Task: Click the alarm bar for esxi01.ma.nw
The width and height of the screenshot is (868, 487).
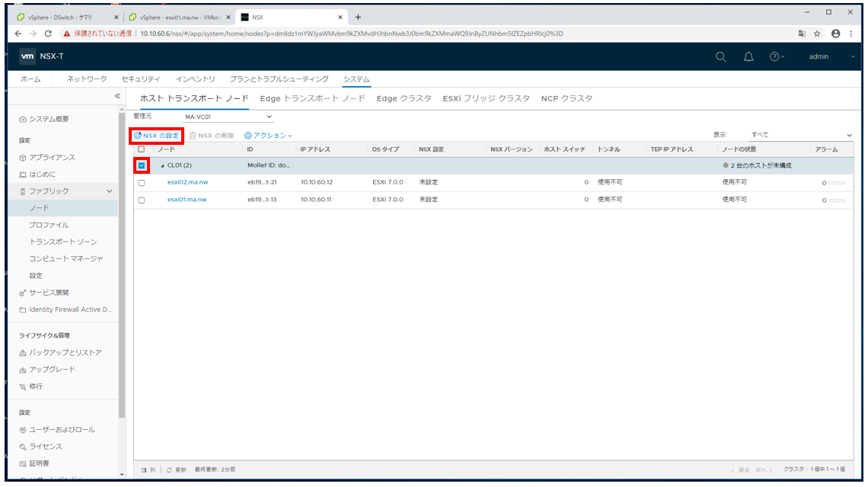Action: tap(837, 200)
